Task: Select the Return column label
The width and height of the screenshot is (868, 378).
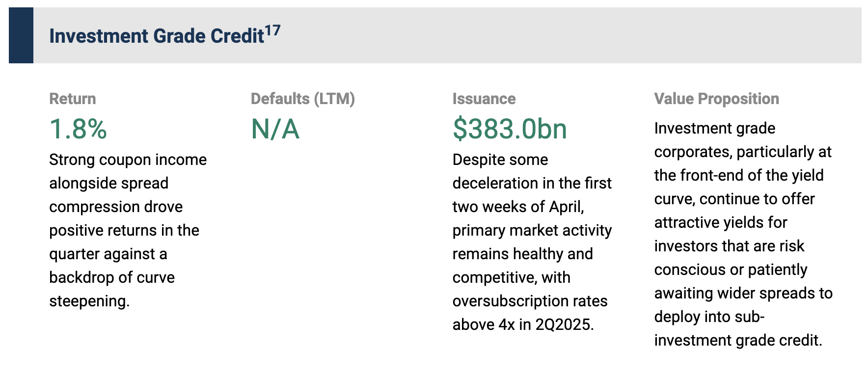Action: (x=73, y=99)
